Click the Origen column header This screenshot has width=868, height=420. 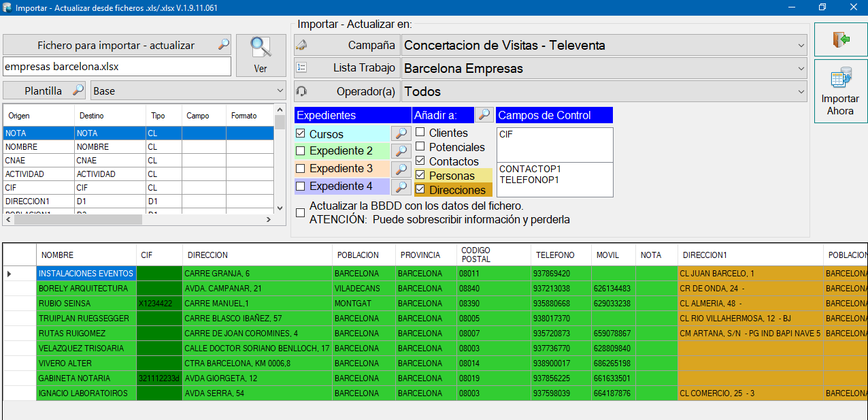39,116
